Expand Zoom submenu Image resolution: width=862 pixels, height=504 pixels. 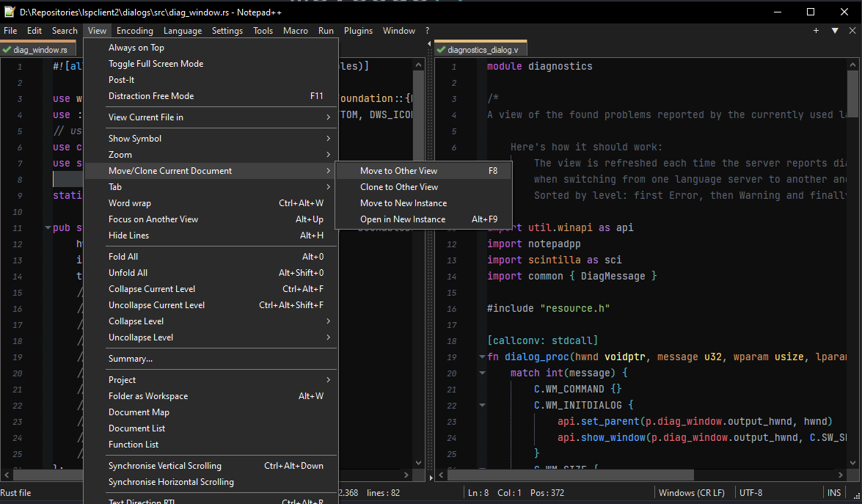tap(211, 155)
